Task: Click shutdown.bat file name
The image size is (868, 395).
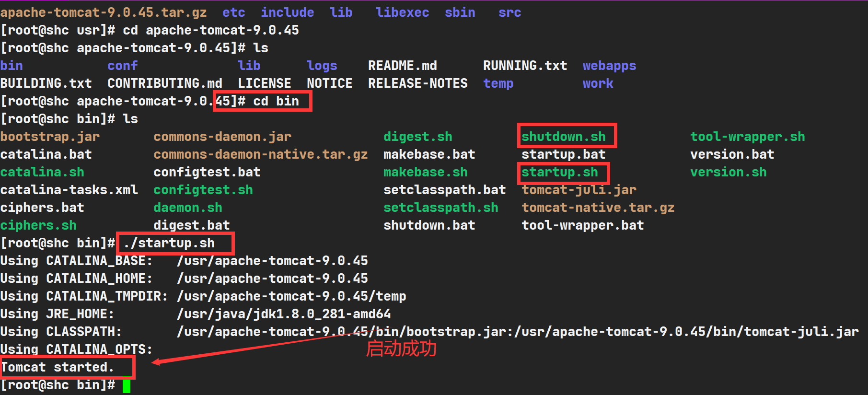Action: [429, 225]
